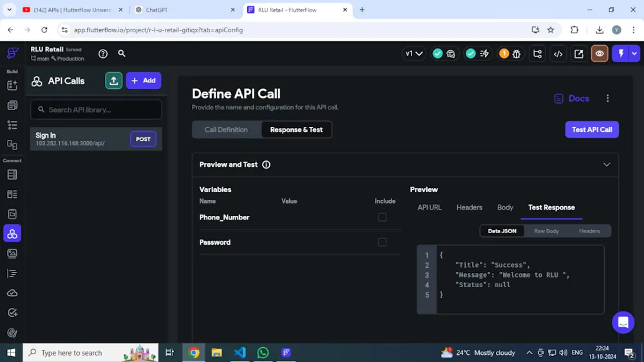Click the taskbar search box

click(x=90, y=352)
